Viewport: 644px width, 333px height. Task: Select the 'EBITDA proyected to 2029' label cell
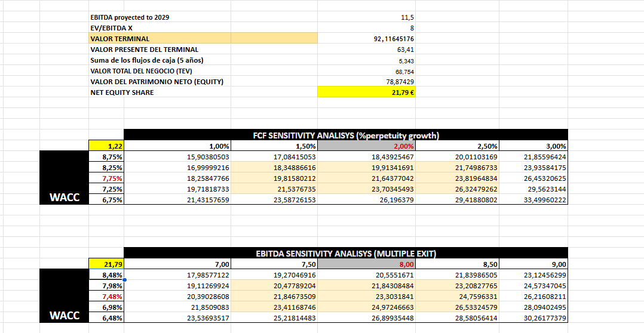(160, 18)
